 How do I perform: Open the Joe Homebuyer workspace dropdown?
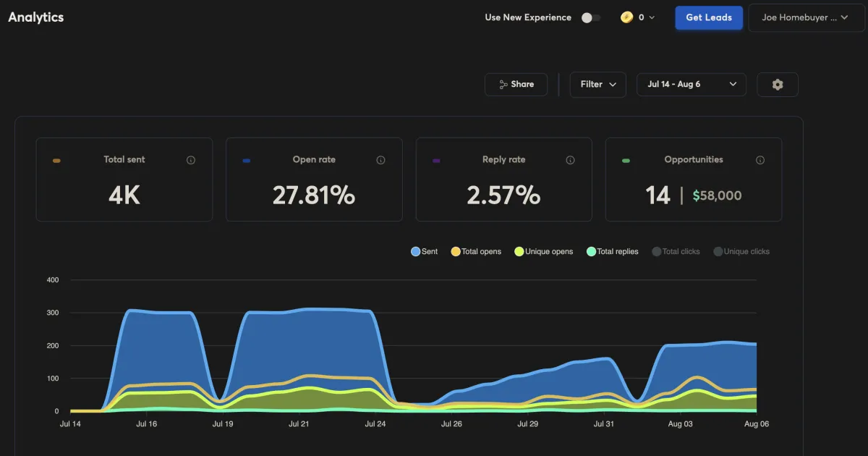coord(807,17)
